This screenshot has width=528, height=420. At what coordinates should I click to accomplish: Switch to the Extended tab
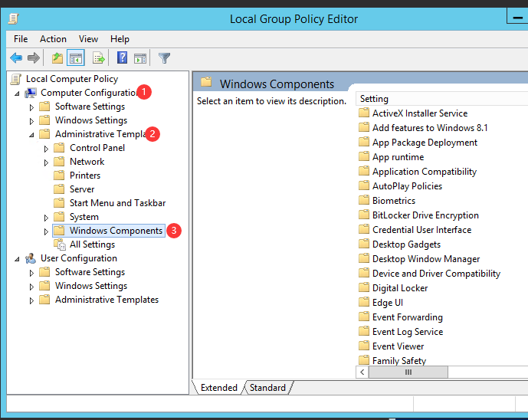(x=218, y=388)
